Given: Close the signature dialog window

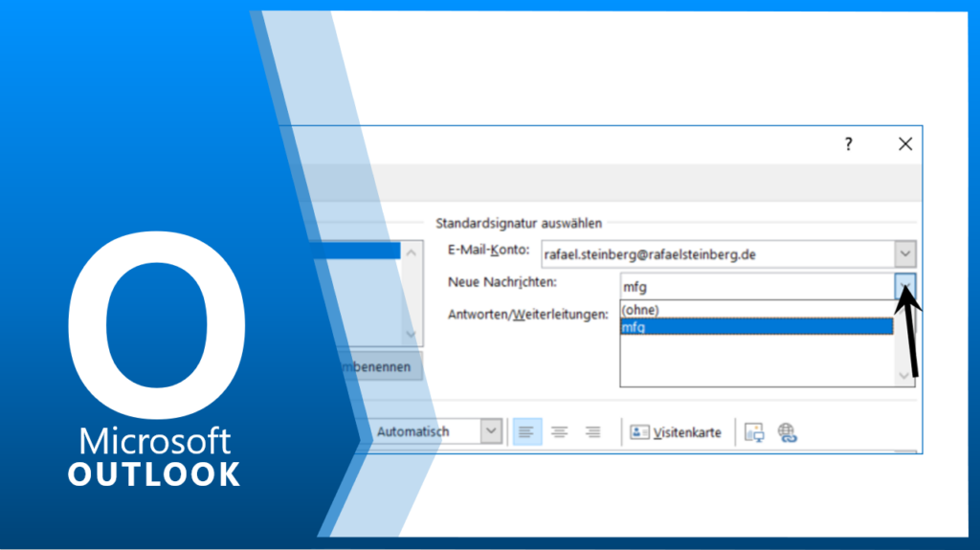Looking at the screenshot, I should 905,144.
